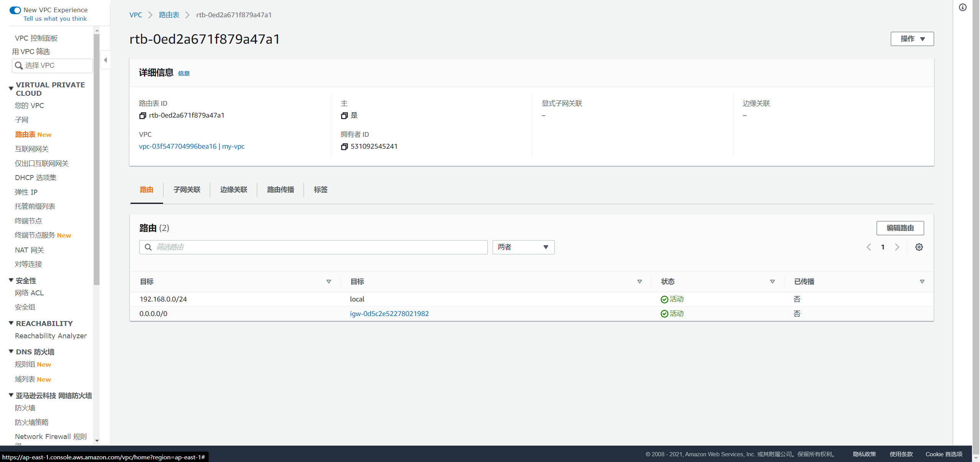Open the igw-0d5c2e52278021982 gateway link
Image resolution: width=980 pixels, height=462 pixels.
(x=389, y=314)
